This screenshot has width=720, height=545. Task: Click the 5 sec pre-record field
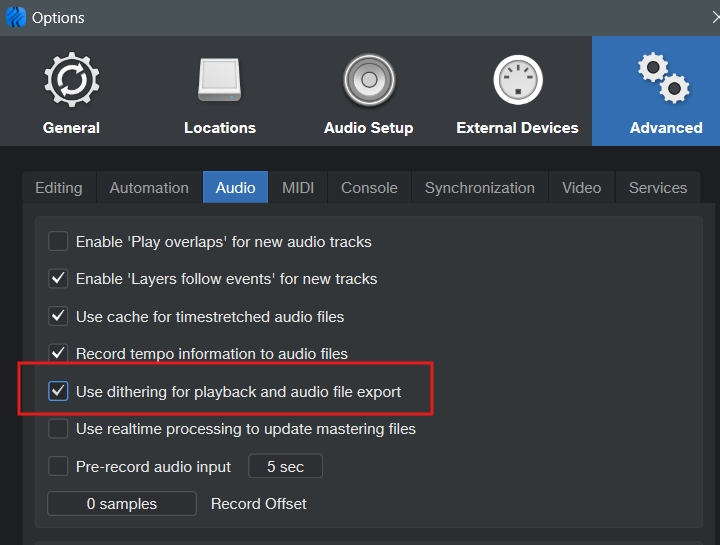click(285, 466)
